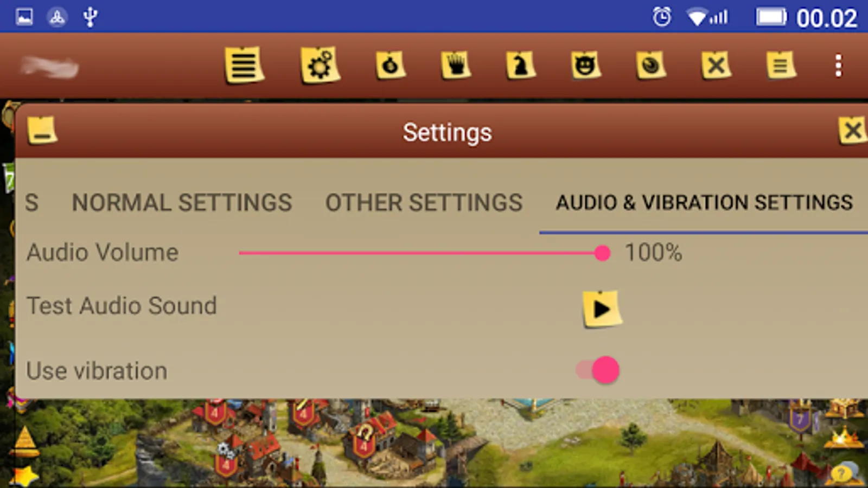Open the gears settings sticky-note icon
Viewport: 868px width, 488px height.
click(320, 65)
